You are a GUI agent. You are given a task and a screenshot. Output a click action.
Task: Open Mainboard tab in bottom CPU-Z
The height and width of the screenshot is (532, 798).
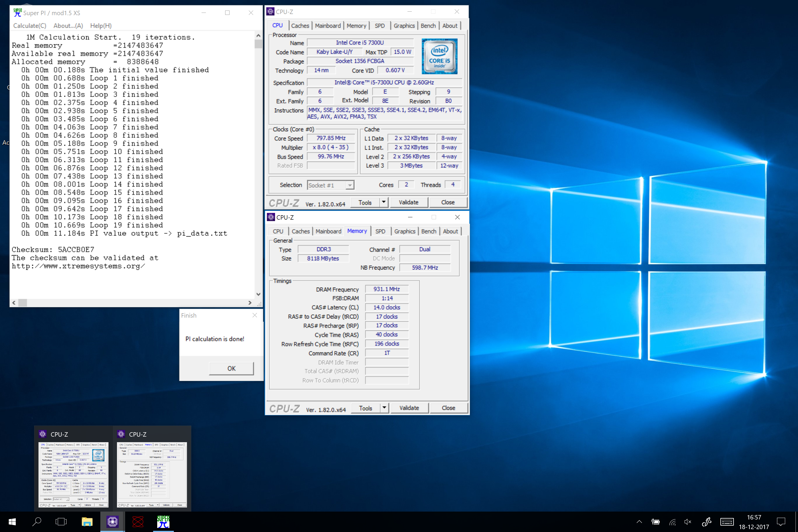[328, 231]
